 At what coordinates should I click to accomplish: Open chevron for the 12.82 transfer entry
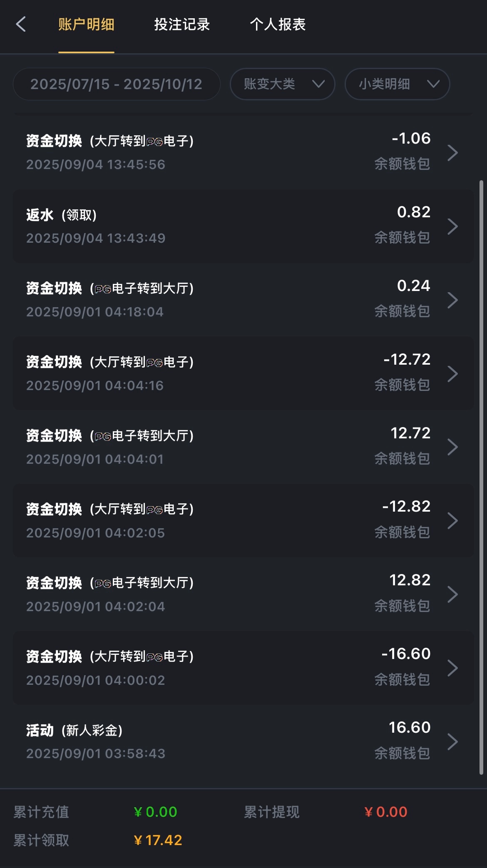click(452, 594)
